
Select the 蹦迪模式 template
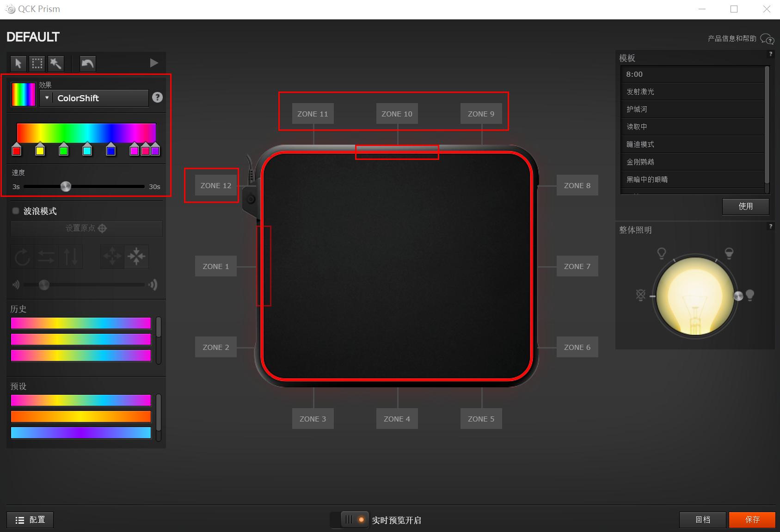[692, 144]
